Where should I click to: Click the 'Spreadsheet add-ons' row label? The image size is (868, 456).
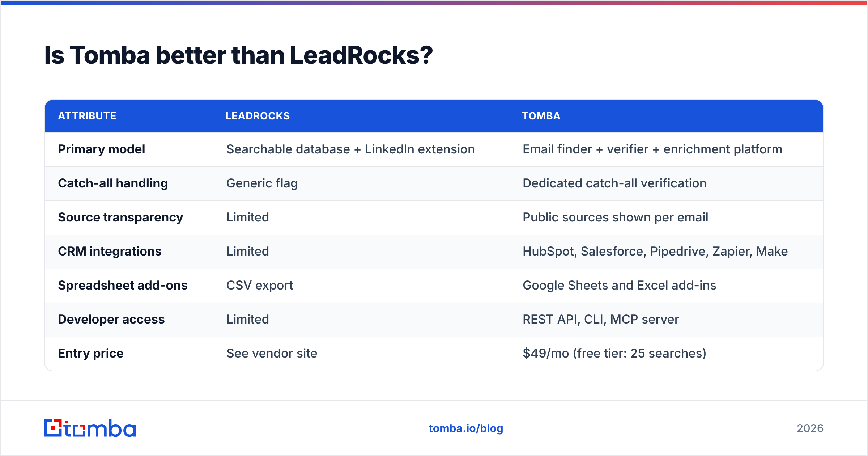tap(123, 285)
